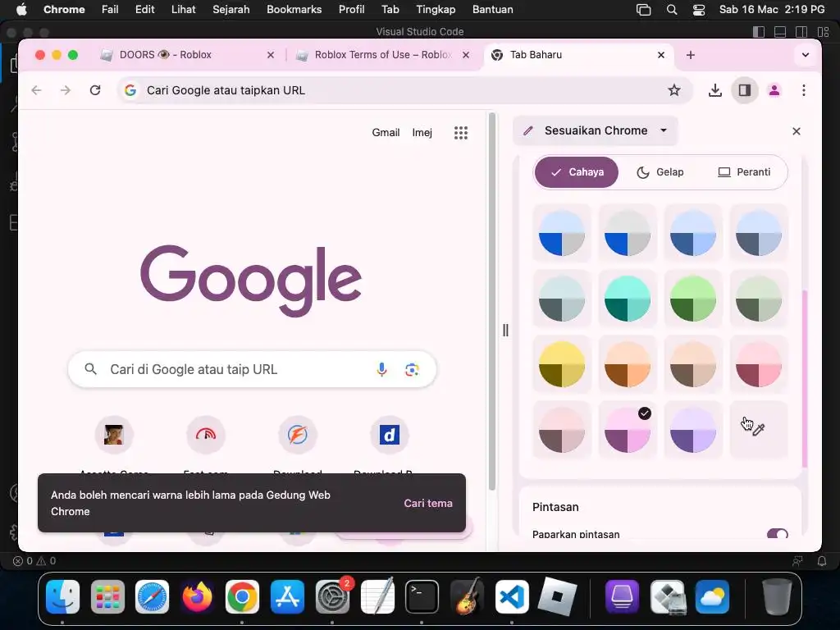Toggle the Paparkan pintasan switch

tap(778, 534)
